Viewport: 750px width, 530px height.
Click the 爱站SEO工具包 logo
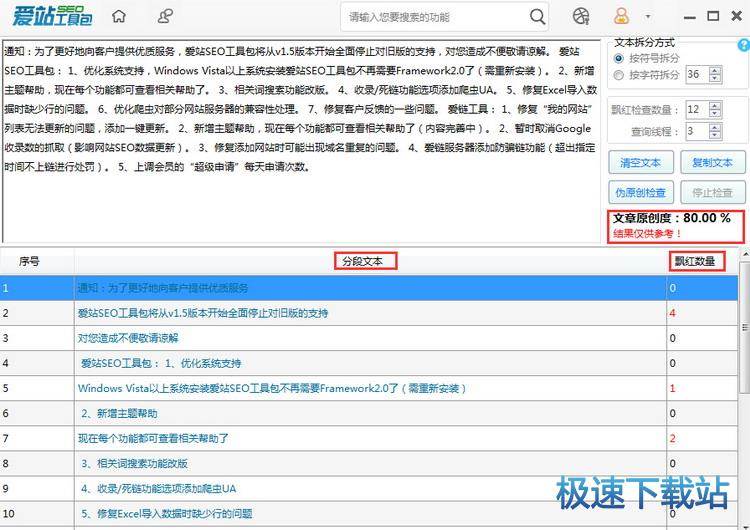(x=52, y=16)
